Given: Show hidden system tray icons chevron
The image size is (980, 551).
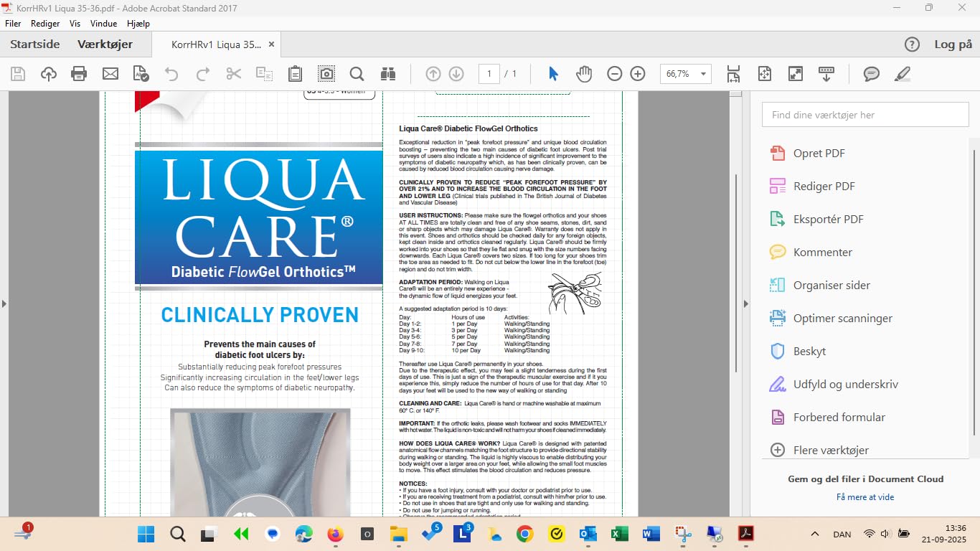Looking at the screenshot, I should click(x=814, y=534).
